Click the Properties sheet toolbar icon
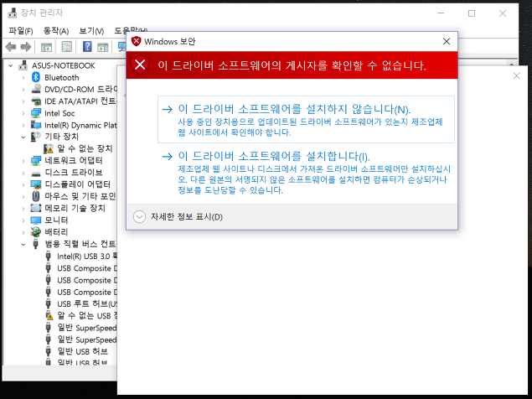 (67, 46)
